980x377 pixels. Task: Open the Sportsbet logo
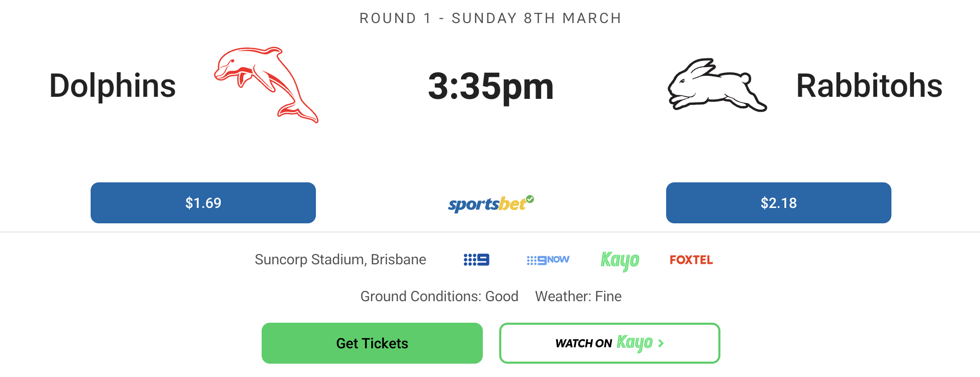486,204
